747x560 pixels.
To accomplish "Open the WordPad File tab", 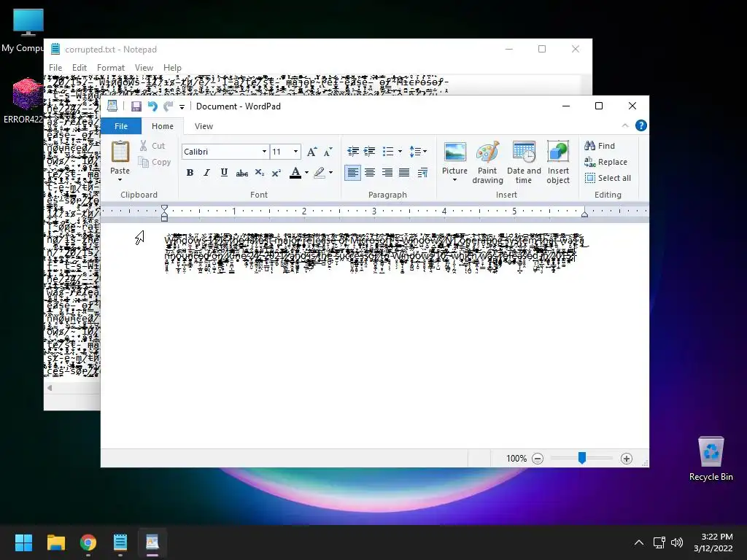I will pos(121,126).
